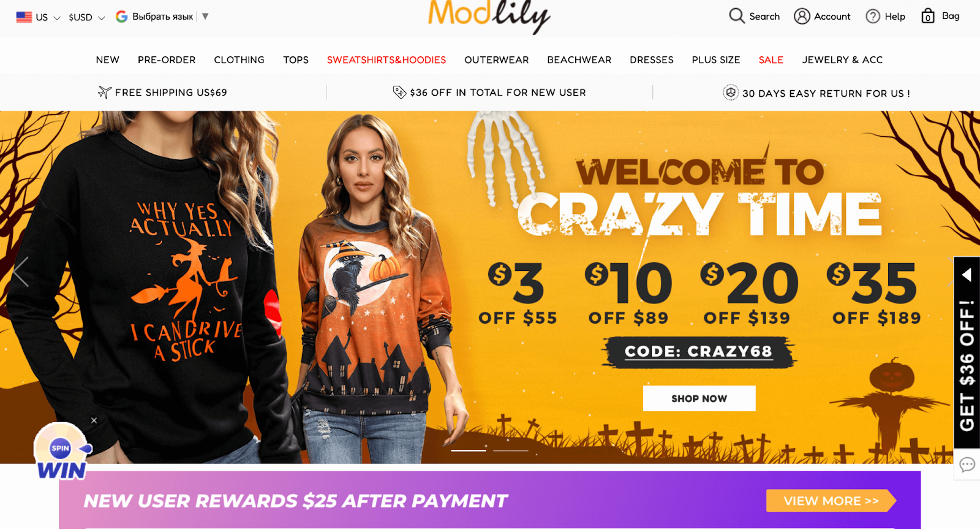Select the second banner slide indicator
This screenshot has height=529, width=980.
tap(510, 451)
